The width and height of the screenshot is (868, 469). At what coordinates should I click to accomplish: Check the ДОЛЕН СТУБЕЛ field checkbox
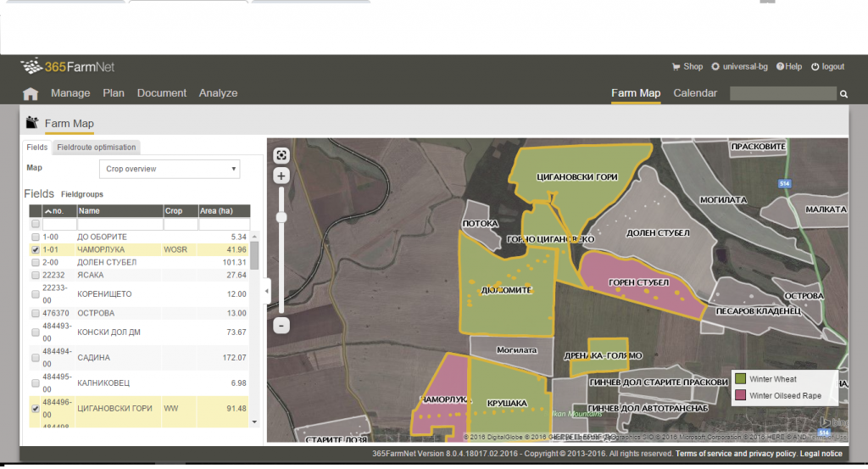click(35, 263)
